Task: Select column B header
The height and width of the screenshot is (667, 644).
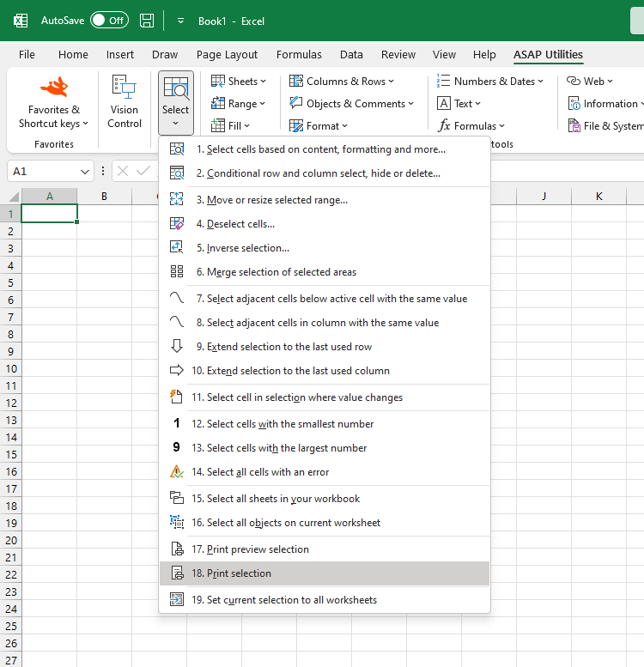Action: 104,197
